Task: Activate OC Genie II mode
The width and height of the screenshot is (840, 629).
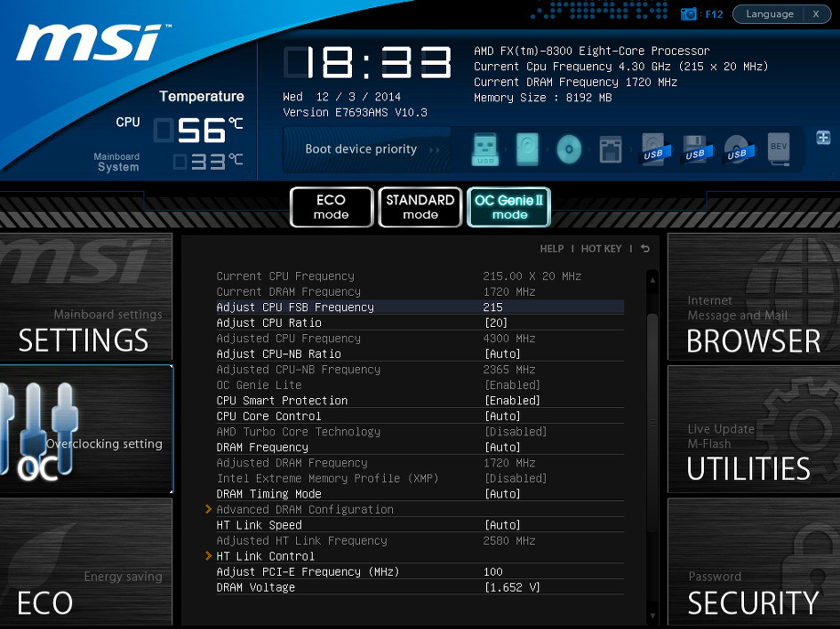Action: point(509,207)
